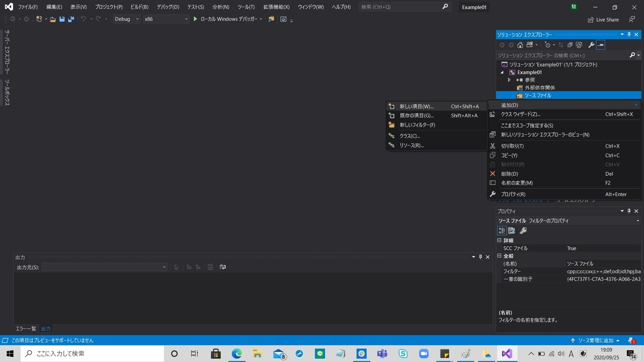Collapse the Example01 project node

pos(503,72)
